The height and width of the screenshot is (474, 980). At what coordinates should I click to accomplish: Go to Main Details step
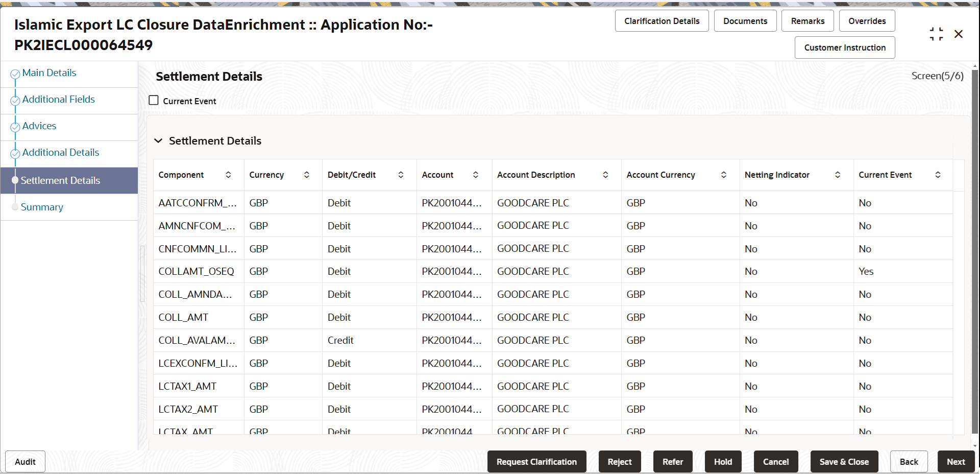(49, 73)
